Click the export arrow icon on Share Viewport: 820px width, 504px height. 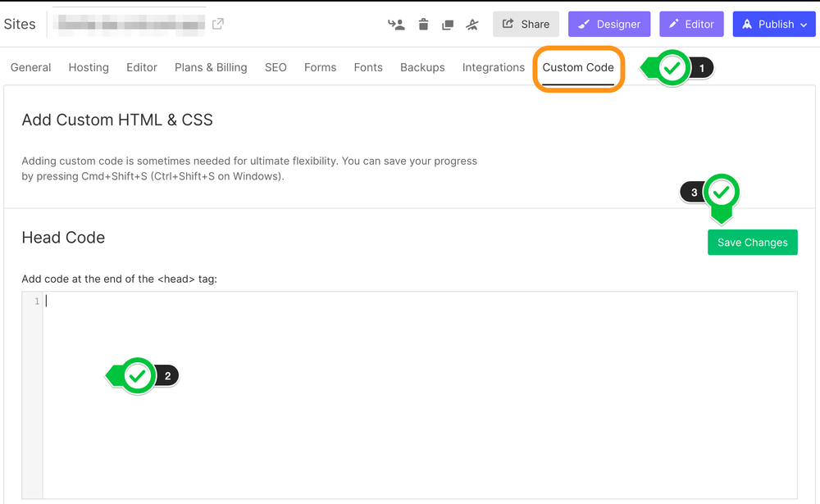coord(510,24)
